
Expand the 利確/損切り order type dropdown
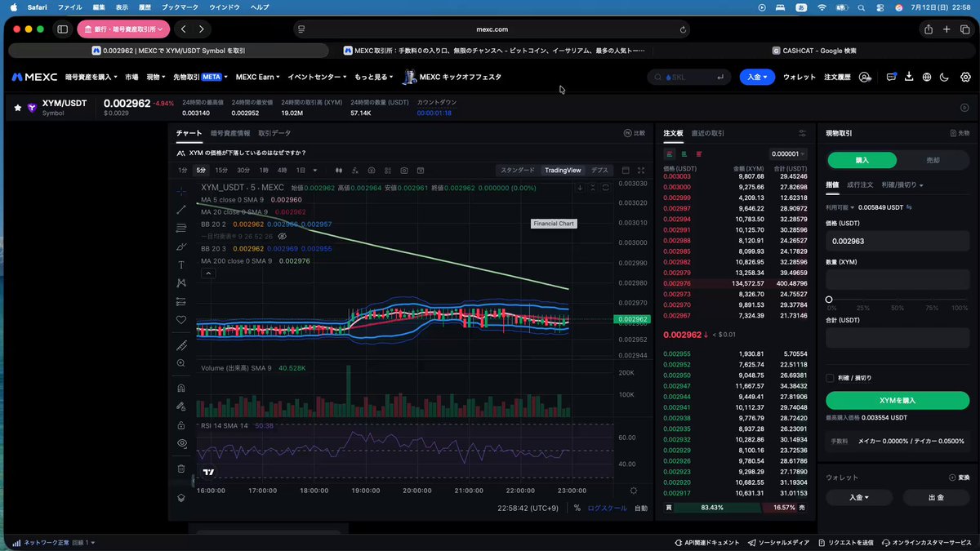pyautogui.click(x=902, y=185)
